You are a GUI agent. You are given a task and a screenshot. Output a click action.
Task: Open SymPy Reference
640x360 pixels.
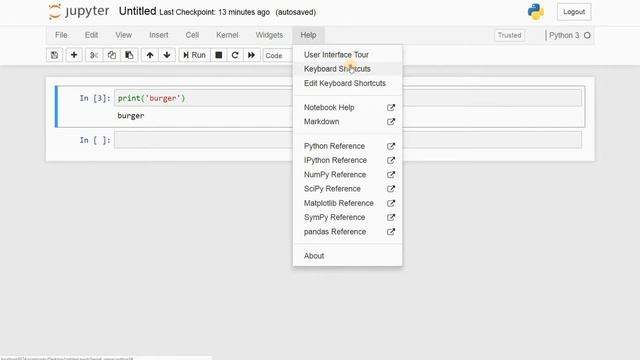coord(347,218)
